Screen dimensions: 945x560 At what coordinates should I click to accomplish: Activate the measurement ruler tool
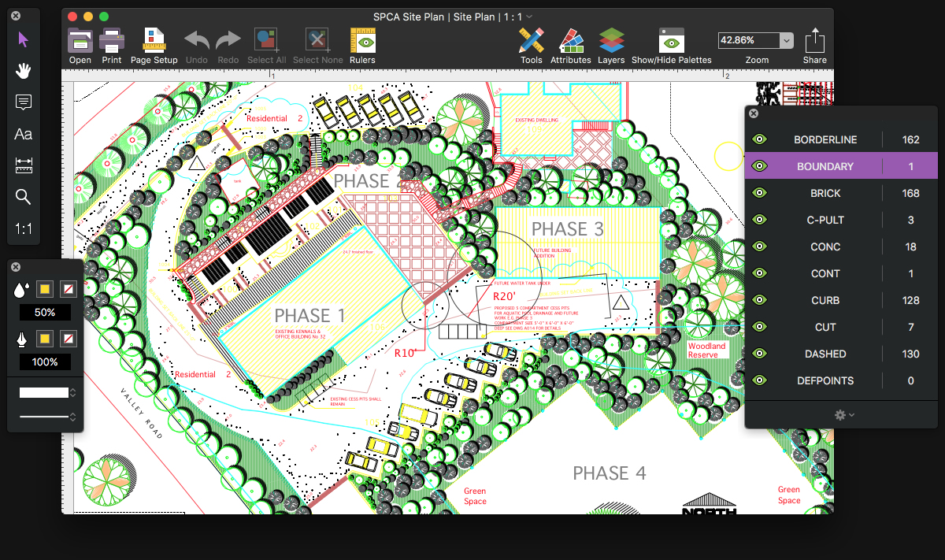pos(23,165)
